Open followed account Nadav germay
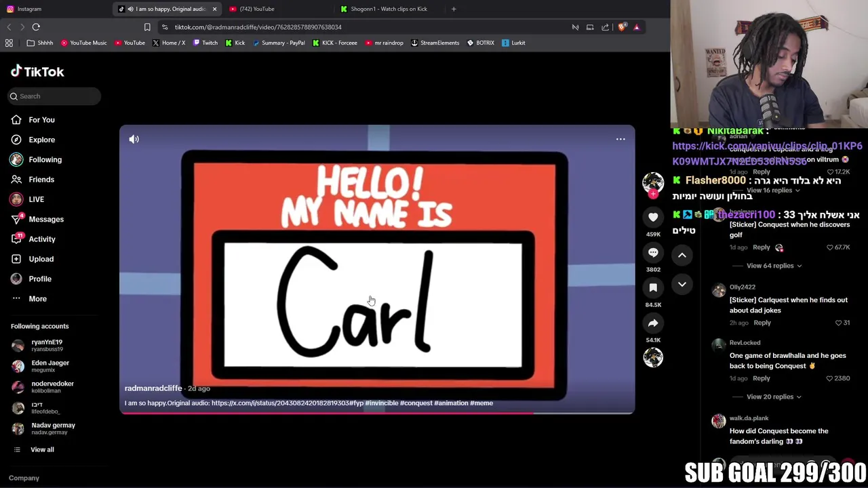Screen dimensions: 868x488 [x=53, y=428]
